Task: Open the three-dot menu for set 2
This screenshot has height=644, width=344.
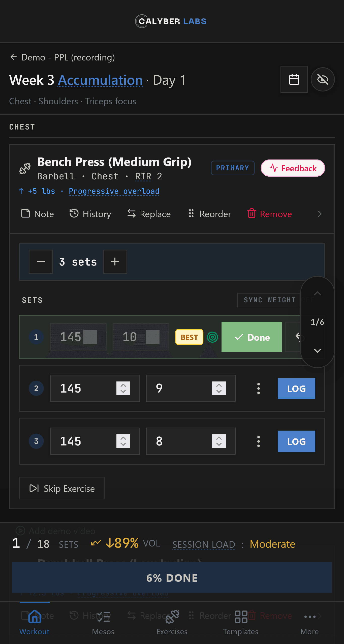Action: [x=258, y=388]
